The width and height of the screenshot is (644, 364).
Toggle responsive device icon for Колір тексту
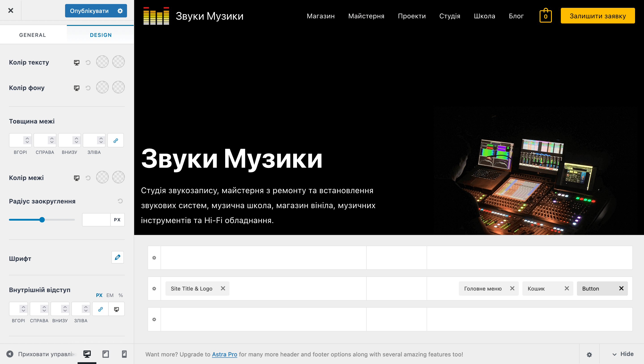click(x=77, y=63)
